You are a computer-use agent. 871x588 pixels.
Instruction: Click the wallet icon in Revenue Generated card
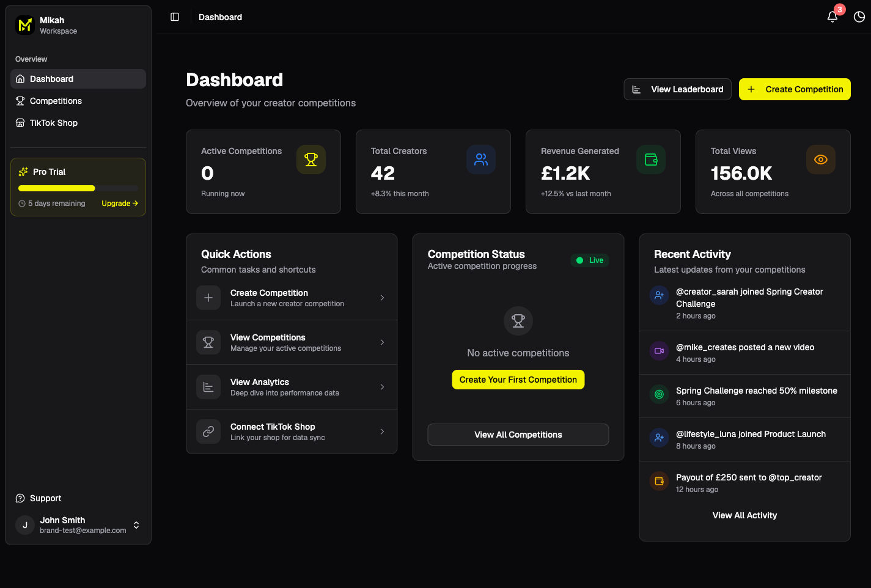[651, 160]
